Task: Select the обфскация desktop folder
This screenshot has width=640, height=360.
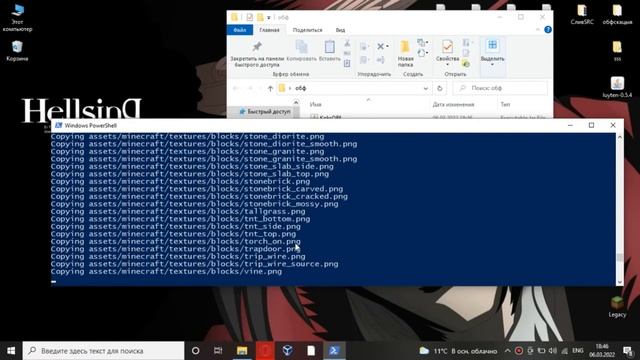Action: [x=617, y=14]
